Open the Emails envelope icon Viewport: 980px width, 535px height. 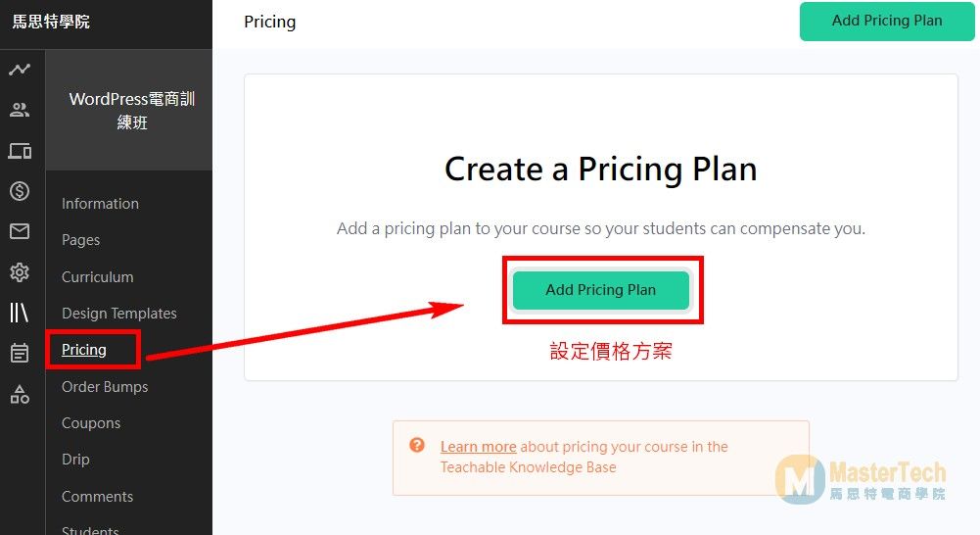20,231
